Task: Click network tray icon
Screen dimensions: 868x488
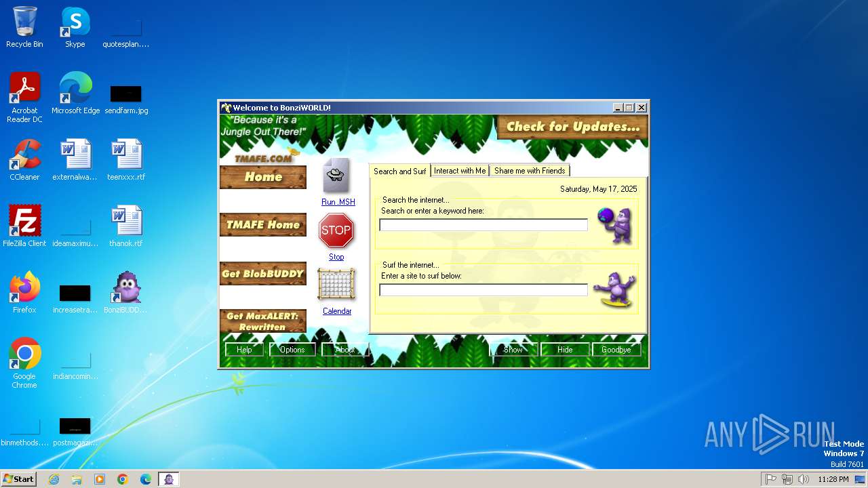Action: pos(787,479)
